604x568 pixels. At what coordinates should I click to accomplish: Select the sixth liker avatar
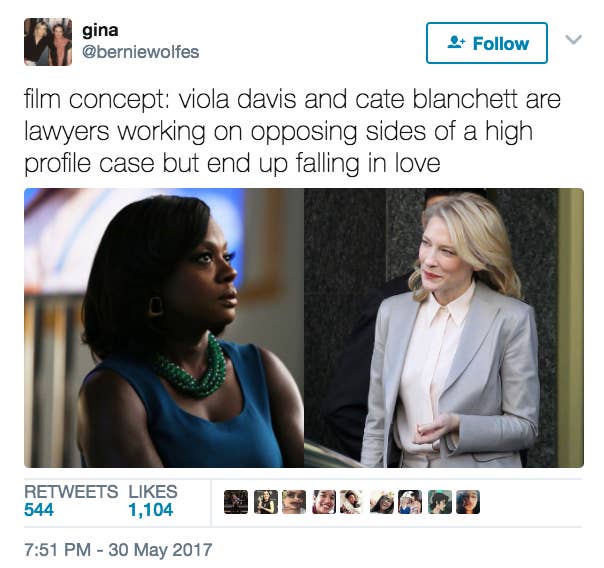click(x=382, y=502)
